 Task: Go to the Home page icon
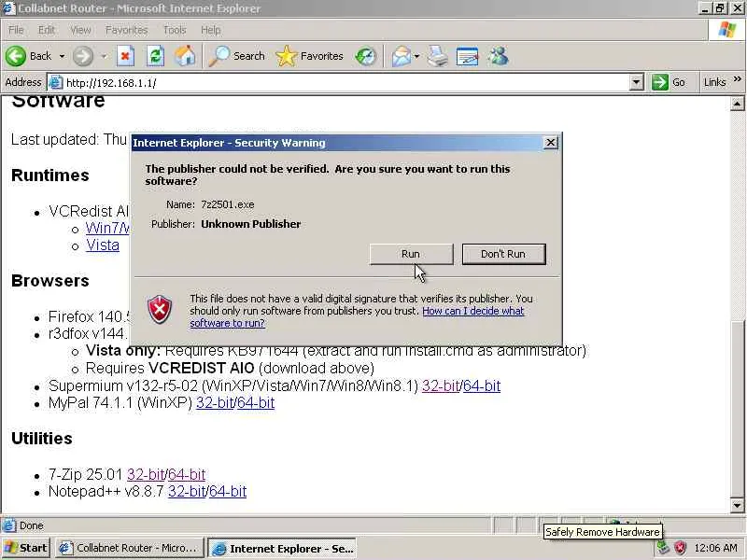185,56
